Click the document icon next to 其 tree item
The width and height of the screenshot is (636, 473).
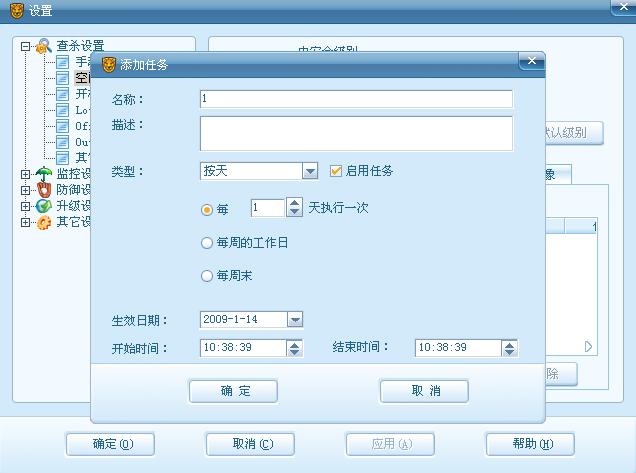[62, 158]
